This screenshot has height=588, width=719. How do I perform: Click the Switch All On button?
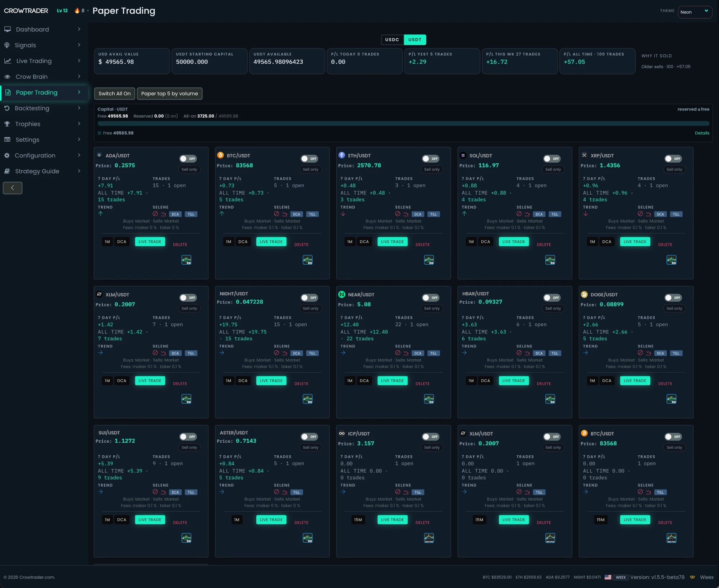coord(115,94)
